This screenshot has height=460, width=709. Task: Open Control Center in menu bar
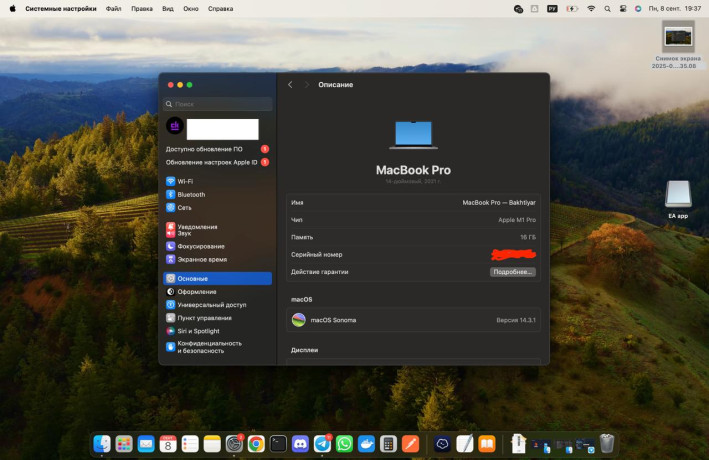(623, 9)
